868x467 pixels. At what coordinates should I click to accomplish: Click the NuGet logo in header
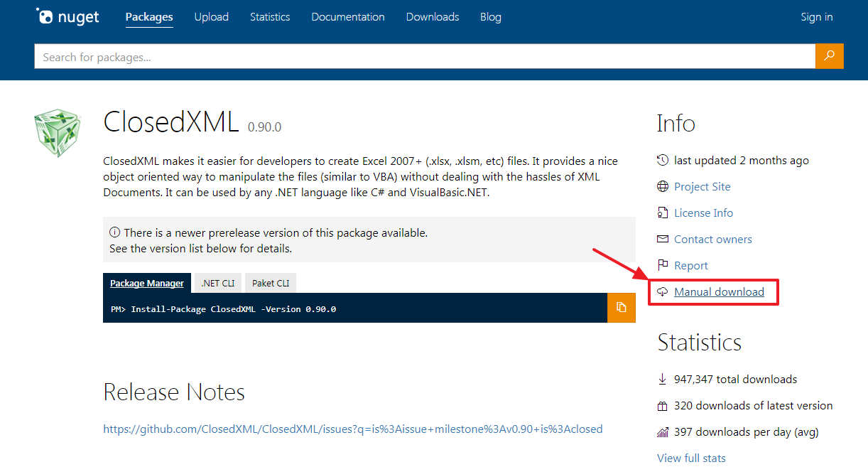67,17
